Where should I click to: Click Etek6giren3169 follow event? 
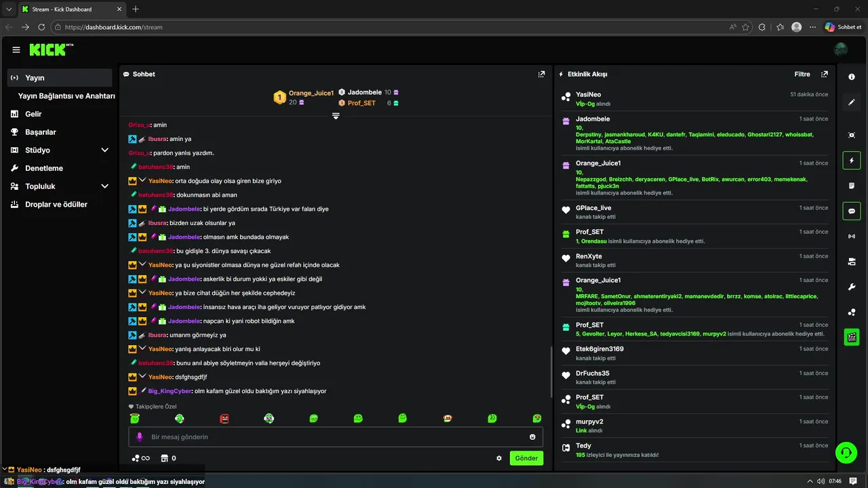695,353
